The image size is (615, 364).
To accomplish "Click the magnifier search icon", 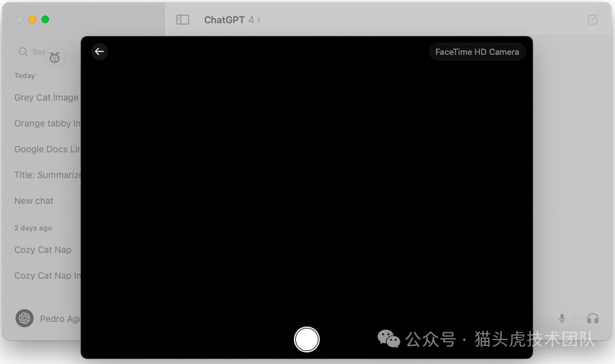I will (x=23, y=52).
